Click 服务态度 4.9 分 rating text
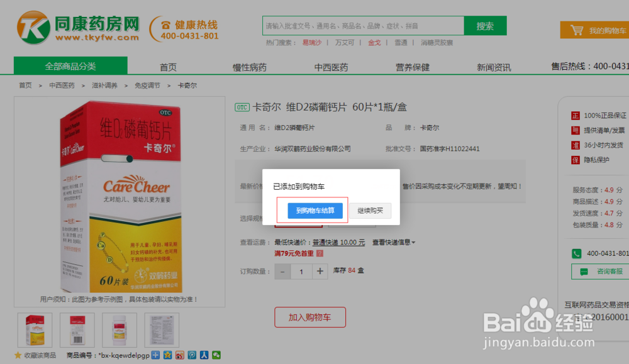Image resolution: width=629 pixels, height=364 pixels. 598,190
